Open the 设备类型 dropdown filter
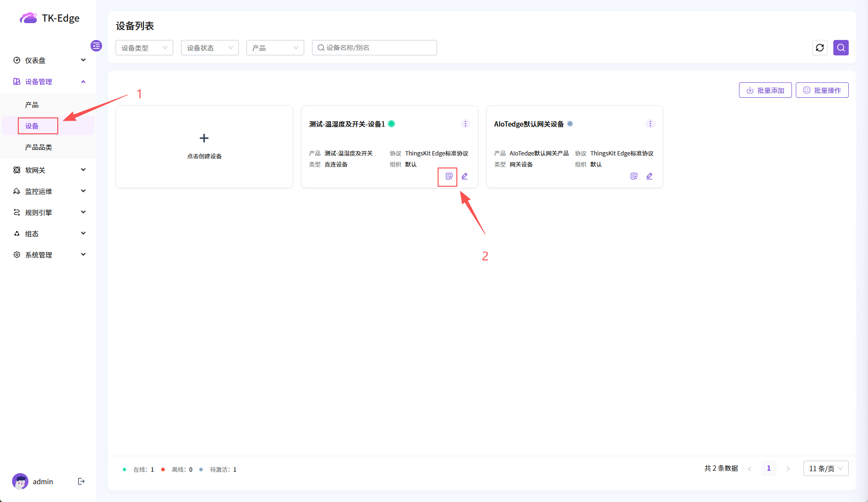The width and height of the screenshot is (868, 502). (x=144, y=48)
